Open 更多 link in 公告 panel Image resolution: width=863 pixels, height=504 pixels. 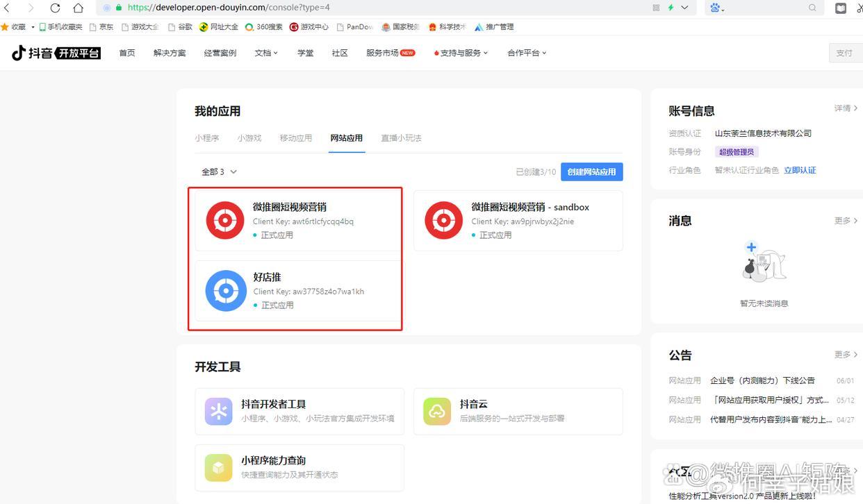pyautogui.click(x=846, y=355)
